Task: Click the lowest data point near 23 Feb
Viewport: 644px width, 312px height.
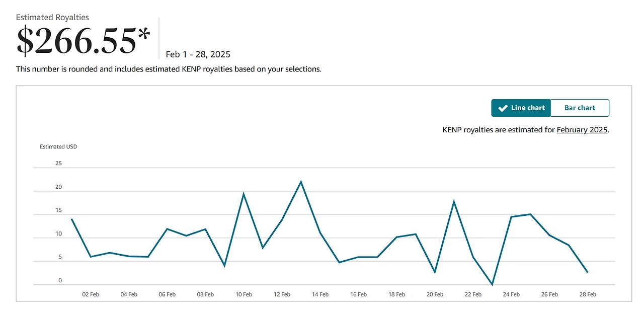Action: 492,284
